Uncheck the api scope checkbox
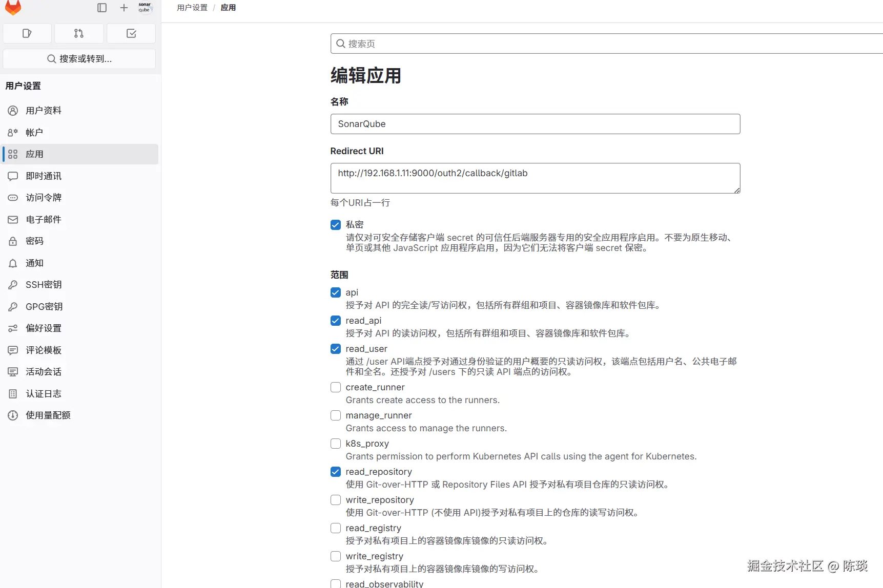 (x=336, y=292)
